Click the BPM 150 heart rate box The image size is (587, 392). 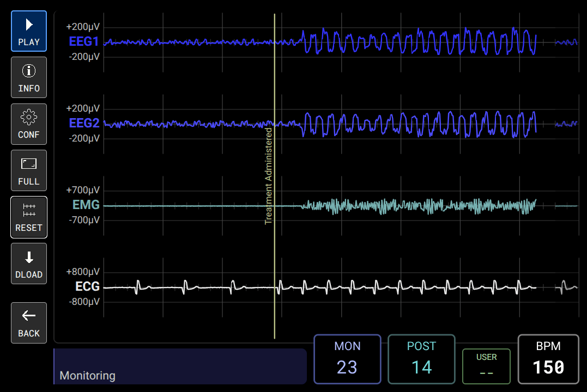tap(548, 359)
